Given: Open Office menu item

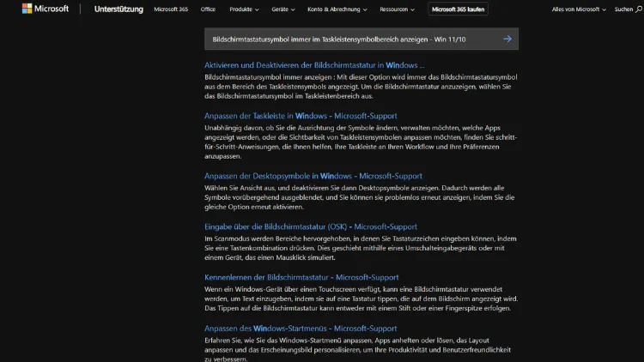Looking at the screenshot, I should pyautogui.click(x=208, y=9).
